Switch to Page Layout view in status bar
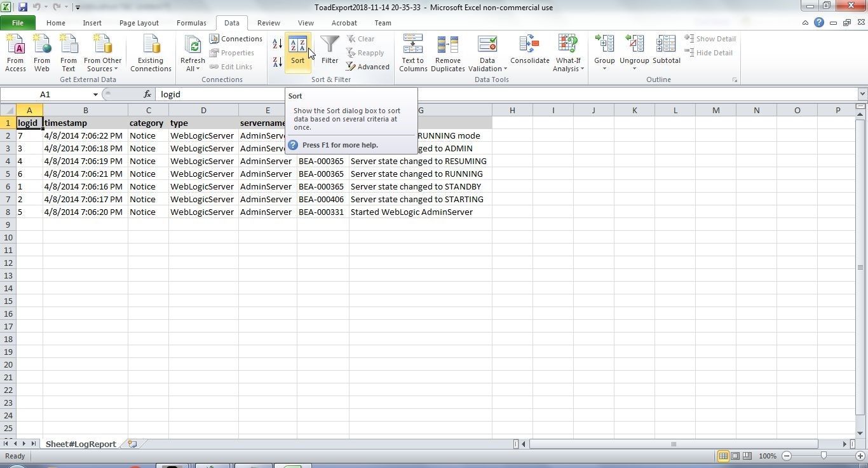 [x=735, y=456]
